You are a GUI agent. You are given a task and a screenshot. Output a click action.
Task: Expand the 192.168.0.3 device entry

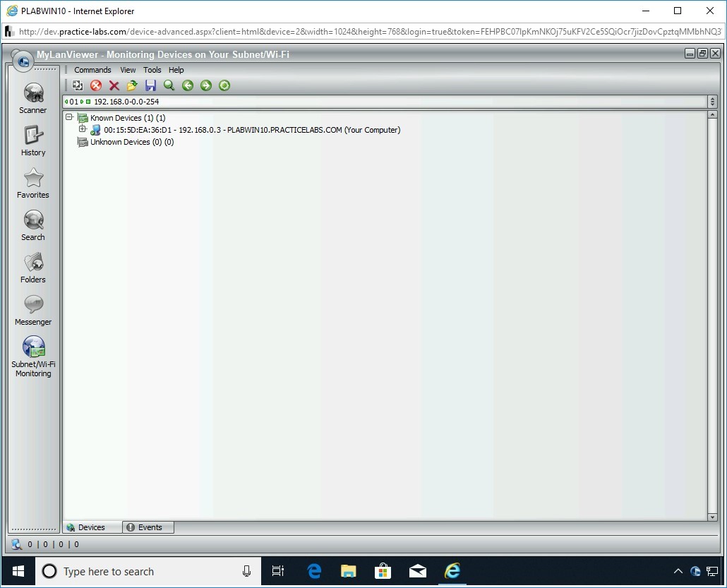coord(83,129)
